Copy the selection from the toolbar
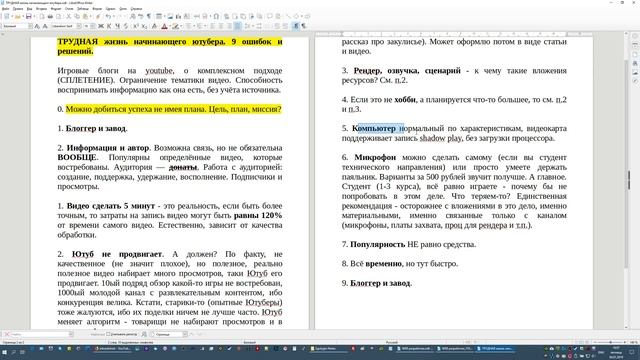Viewport: 640px width, 360px height. point(77,16)
